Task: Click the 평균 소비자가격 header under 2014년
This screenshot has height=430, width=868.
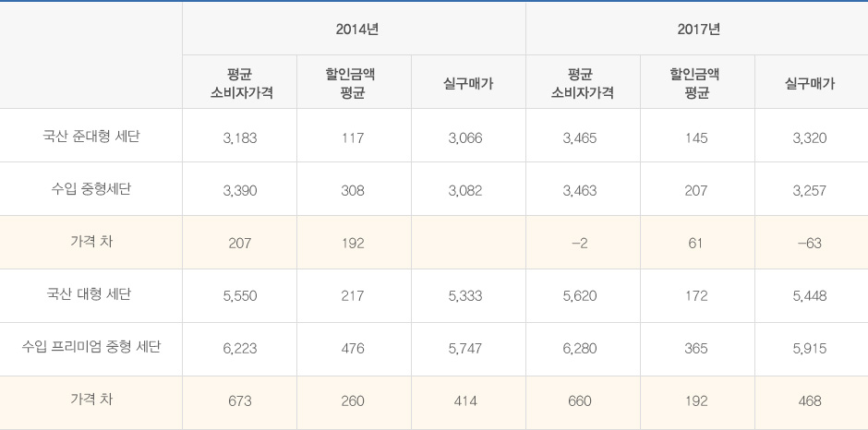Action: point(240,83)
